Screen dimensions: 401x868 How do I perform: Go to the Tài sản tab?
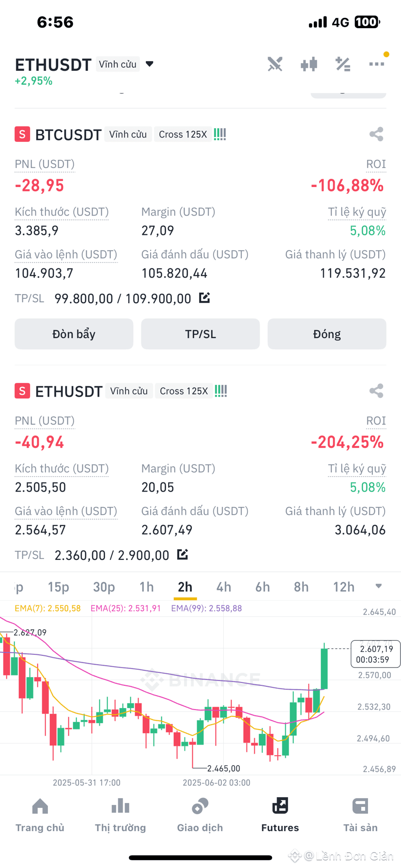[360, 816]
